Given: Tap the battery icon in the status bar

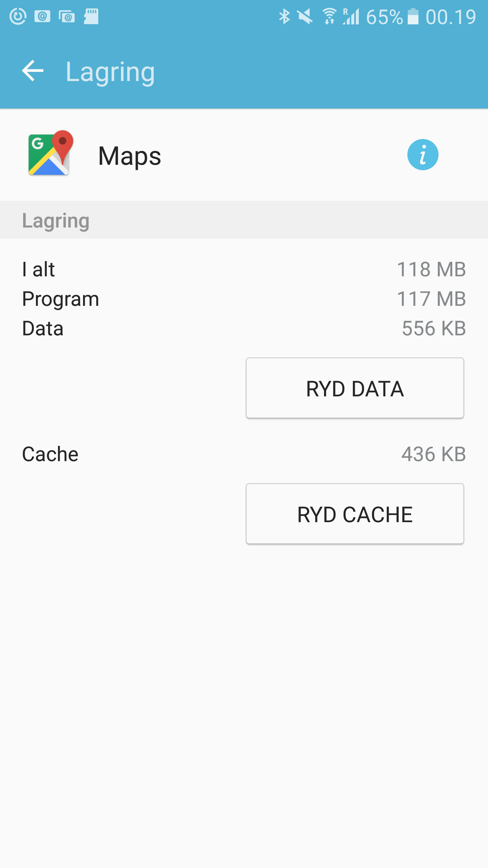Looking at the screenshot, I should coord(413,17).
